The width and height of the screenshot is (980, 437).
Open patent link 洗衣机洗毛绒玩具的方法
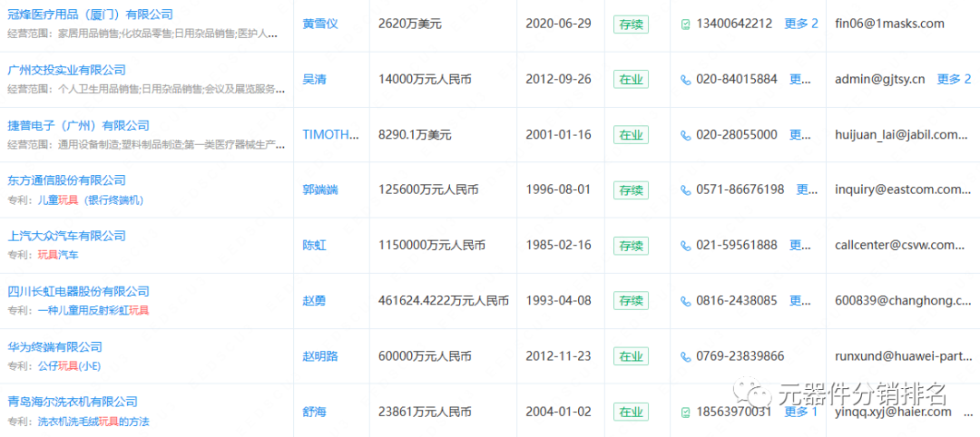(x=93, y=422)
